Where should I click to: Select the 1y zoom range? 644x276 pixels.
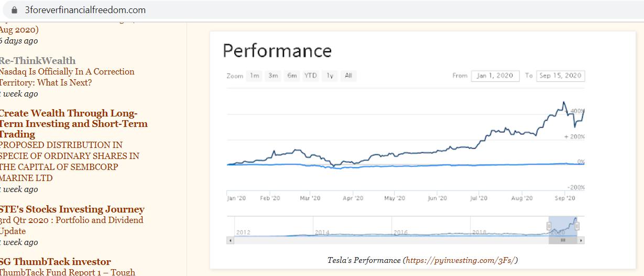tap(330, 76)
